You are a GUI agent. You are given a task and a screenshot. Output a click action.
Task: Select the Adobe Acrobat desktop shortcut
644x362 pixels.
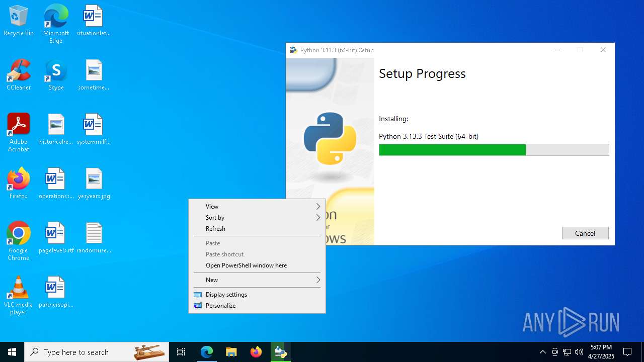[x=19, y=133]
